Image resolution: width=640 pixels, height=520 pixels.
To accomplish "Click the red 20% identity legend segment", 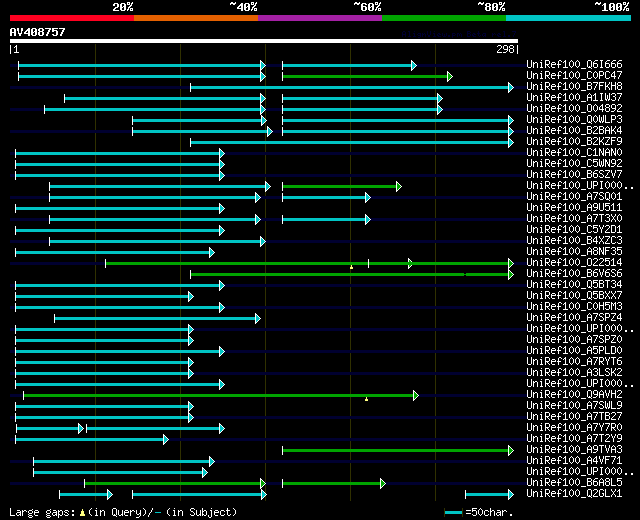I will (x=72, y=18).
